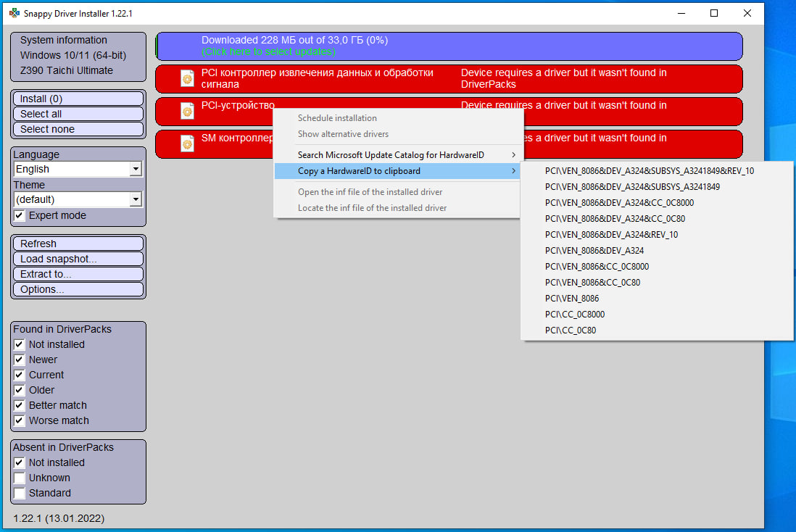
Task: Click the download progress bar to select updates
Action: [449, 46]
